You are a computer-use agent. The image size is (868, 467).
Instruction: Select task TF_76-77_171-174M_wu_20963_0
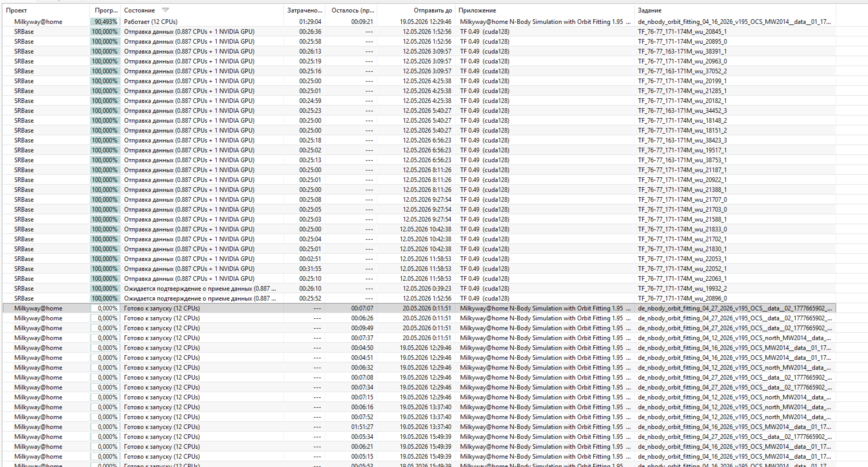[682, 61]
